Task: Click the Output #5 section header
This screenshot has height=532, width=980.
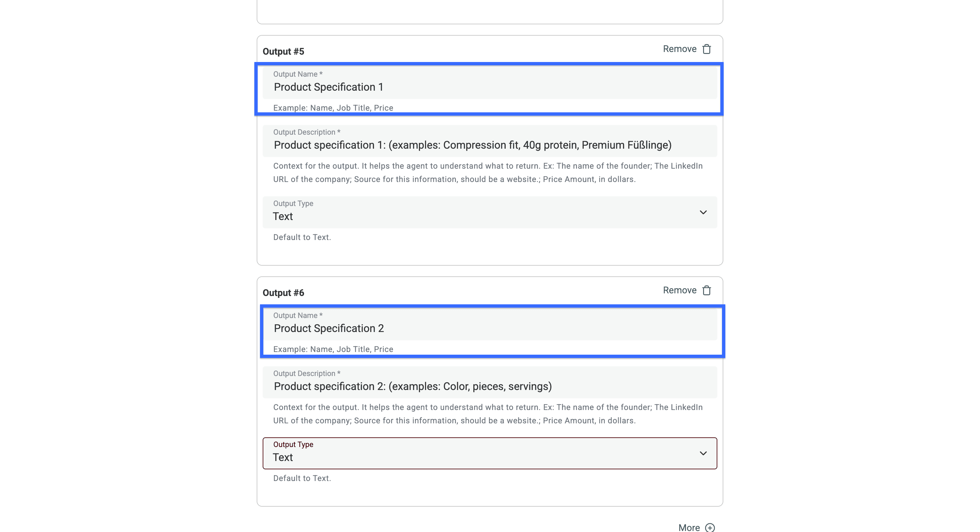Action: pyautogui.click(x=283, y=51)
